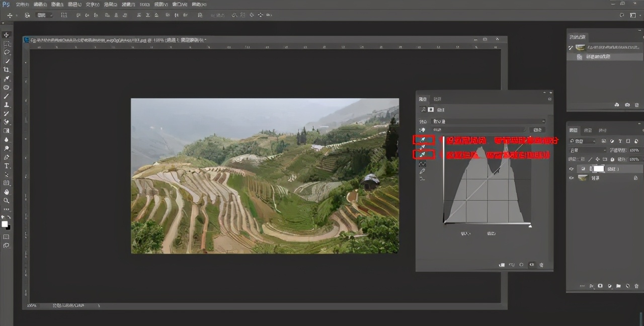This screenshot has width=644, height=326.
Task: Click the Curves layer mask thumbnail
Action: pos(598,169)
